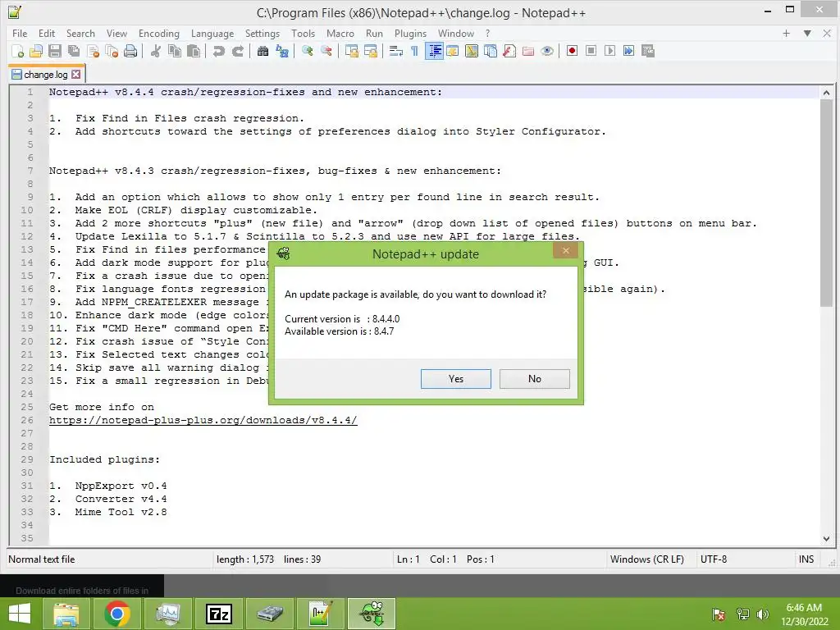840x630 pixels.
Task: Toggle the highlighted Show Indent Guide icon
Action: [x=434, y=51]
